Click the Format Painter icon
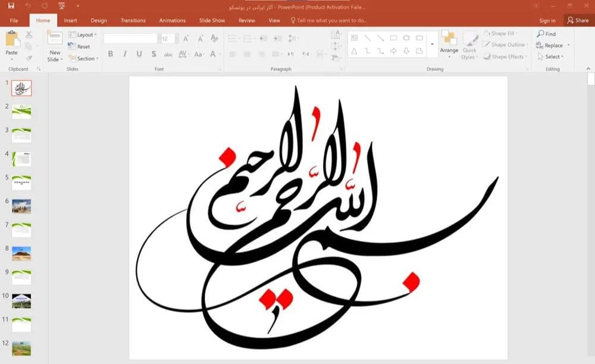The height and width of the screenshot is (364, 595). pos(29,58)
